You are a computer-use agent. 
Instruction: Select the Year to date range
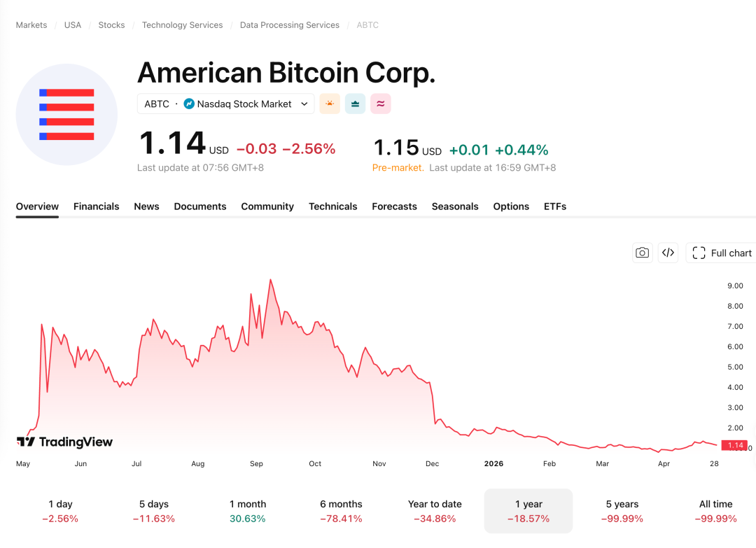coord(435,511)
